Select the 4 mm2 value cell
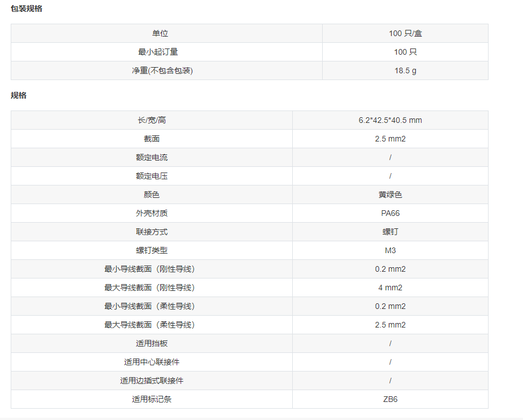 pos(390,288)
